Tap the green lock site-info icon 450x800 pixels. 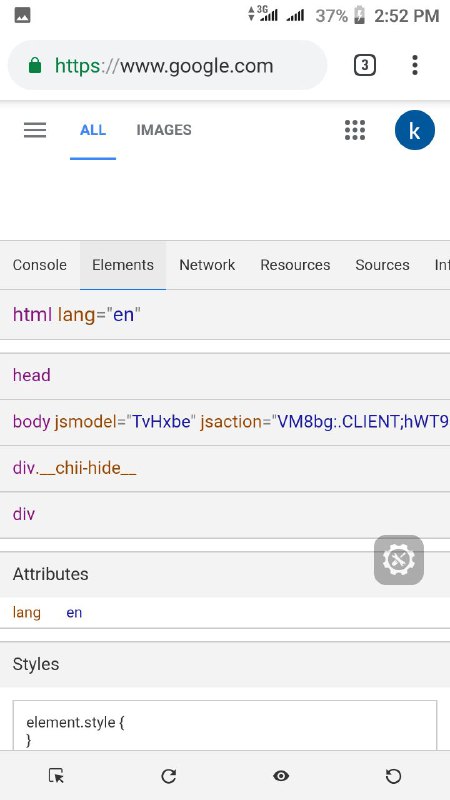point(35,65)
